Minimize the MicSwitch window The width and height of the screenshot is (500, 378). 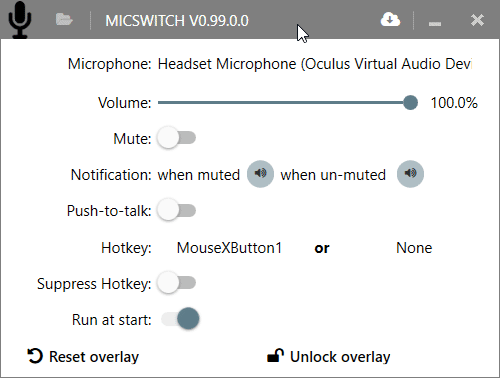(x=435, y=23)
